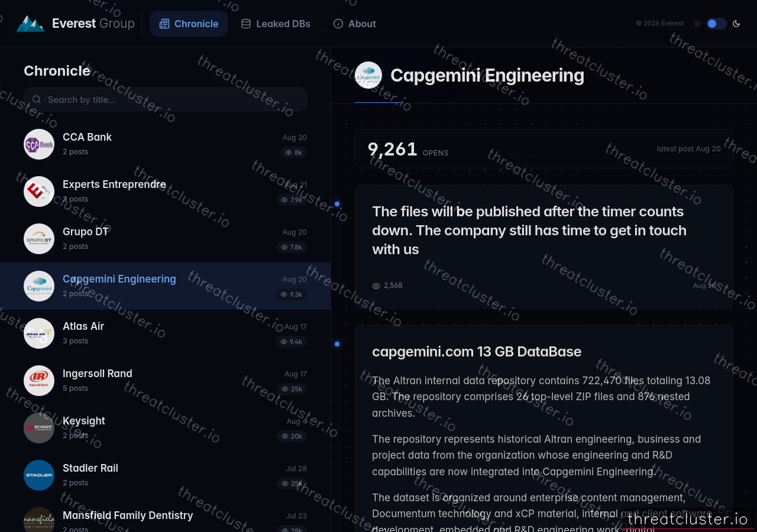Viewport: 757px width, 532px height.
Task: Open the Keysight entry
Action: click(165, 428)
